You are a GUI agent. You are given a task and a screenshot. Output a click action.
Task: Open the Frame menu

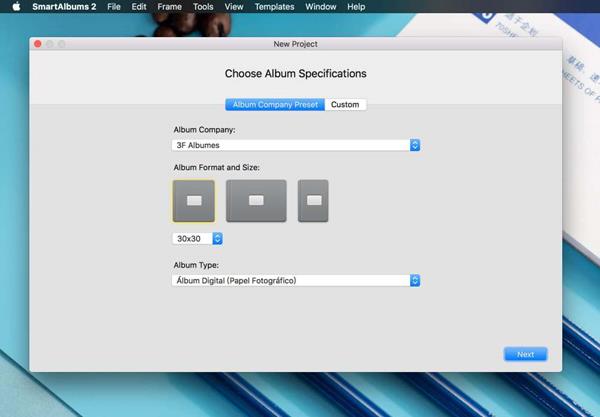(169, 7)
